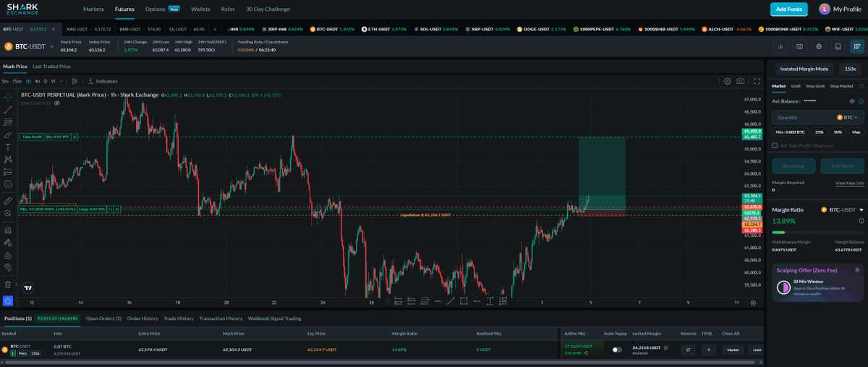Open the long position prediction tool
The width and height of the screenshot is (868, 367).
[7, 172]
